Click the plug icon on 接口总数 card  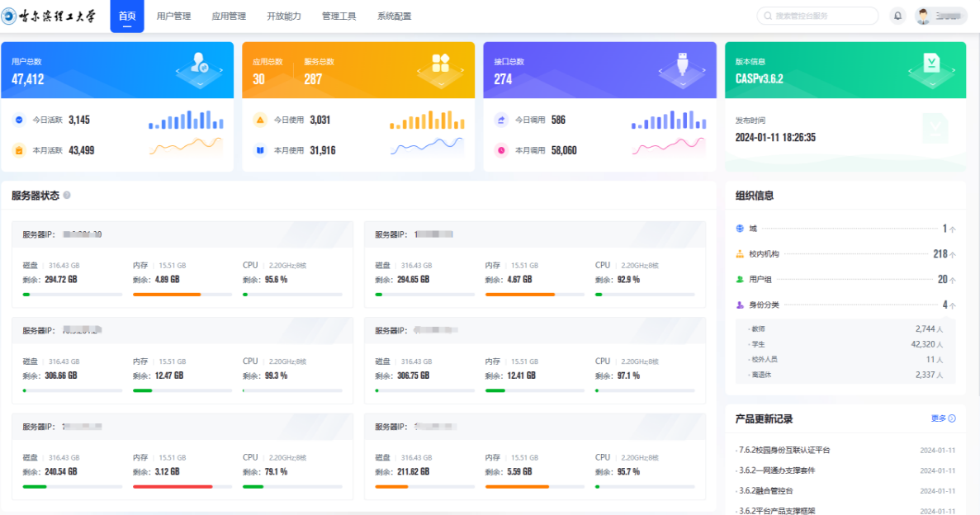pyautogui.click(x=682, y=64)
